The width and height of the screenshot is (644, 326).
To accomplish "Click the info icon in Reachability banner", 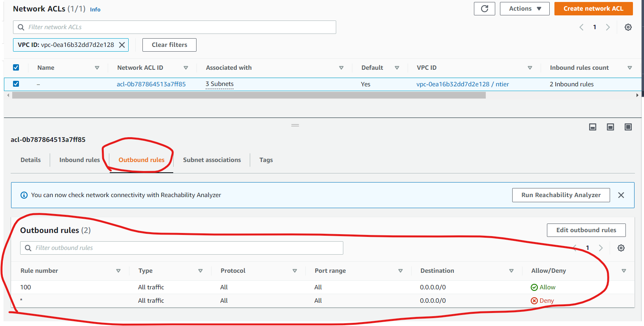I will tap(24, 195).
